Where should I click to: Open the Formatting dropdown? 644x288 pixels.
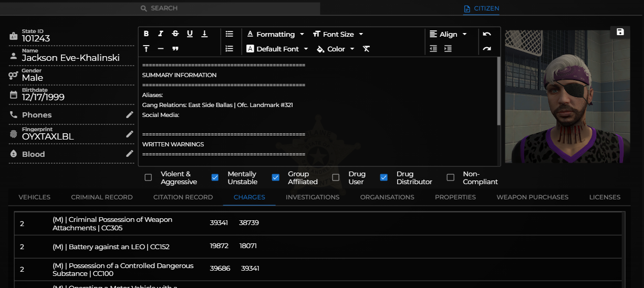click(x=275, y=34)
